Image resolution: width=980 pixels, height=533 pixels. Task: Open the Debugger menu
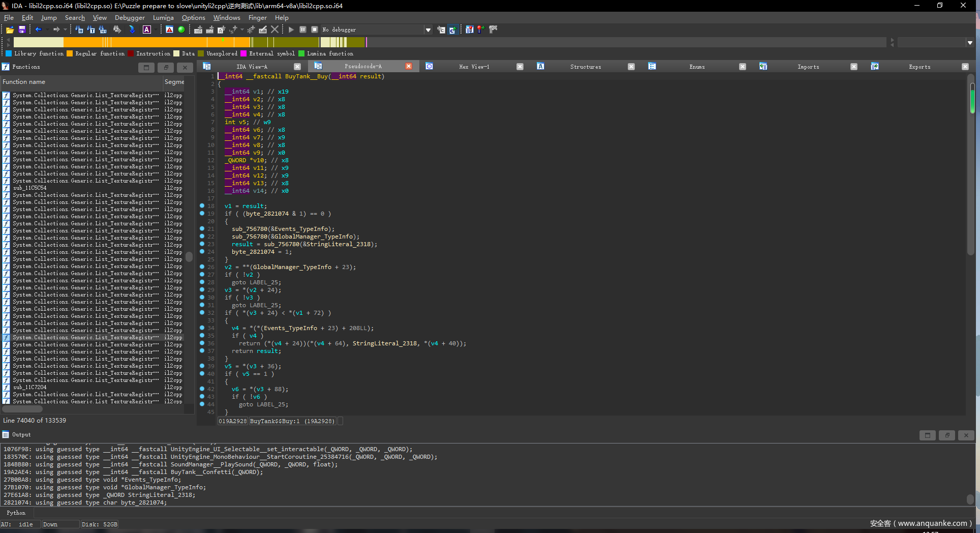coord(130,17)
